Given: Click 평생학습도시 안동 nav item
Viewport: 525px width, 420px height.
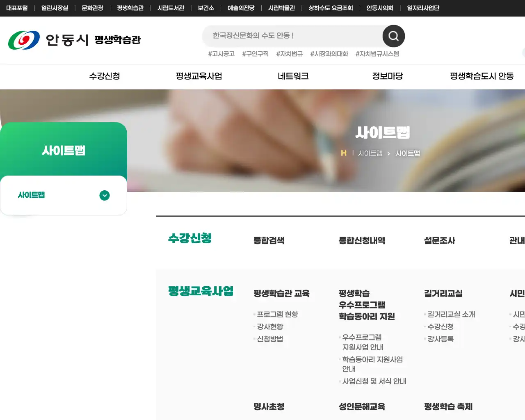Looking at the screenshot, I should (482, 76).
